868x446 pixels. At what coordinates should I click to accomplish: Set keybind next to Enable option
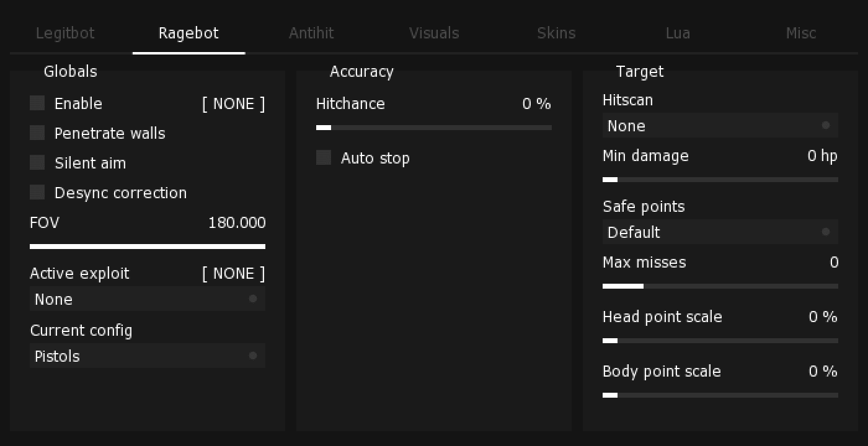(x=234, y=103)
